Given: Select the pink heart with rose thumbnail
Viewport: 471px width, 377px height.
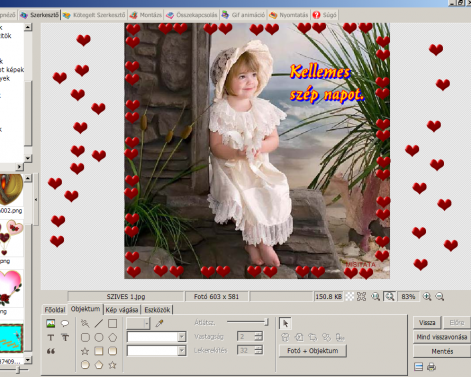Looking at the screenshot, I should click(11, 288).
